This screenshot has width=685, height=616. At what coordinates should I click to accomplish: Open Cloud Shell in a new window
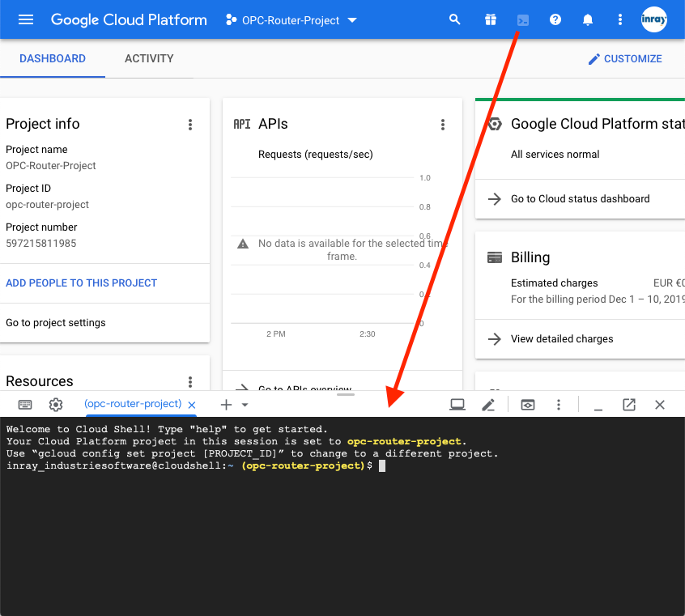point(629,404)
